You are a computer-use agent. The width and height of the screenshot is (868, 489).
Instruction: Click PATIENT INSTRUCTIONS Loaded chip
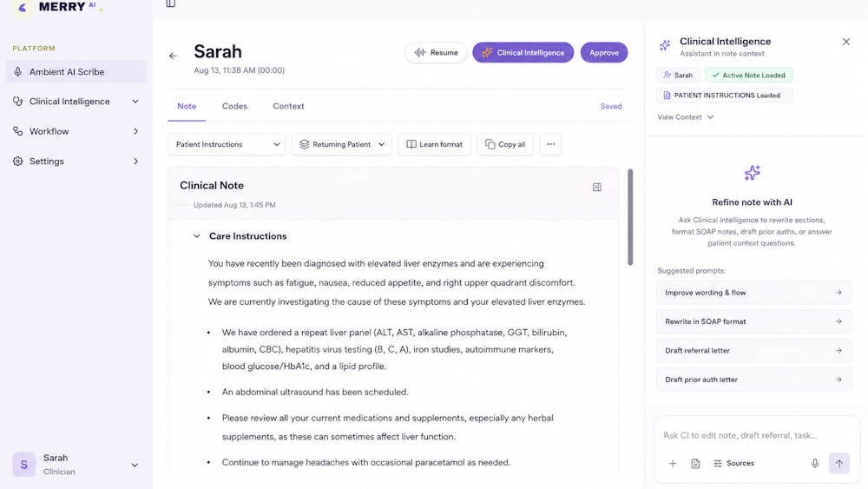pos(725,96)
